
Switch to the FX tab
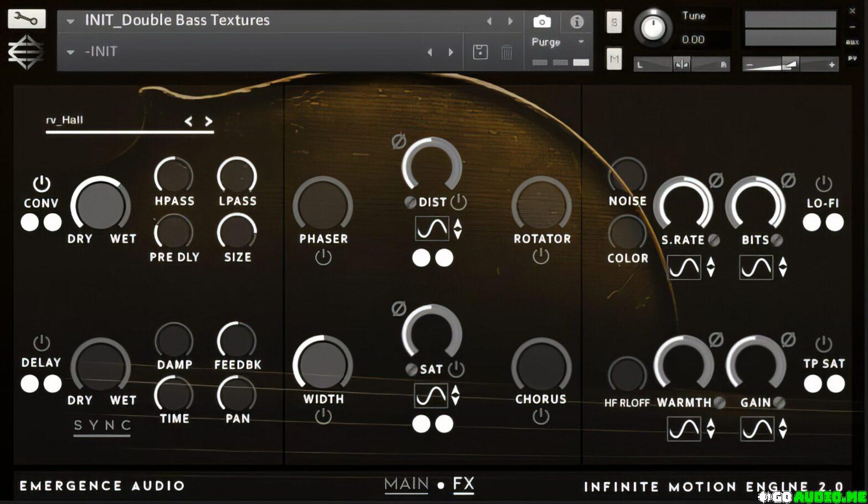click(464, 485)
